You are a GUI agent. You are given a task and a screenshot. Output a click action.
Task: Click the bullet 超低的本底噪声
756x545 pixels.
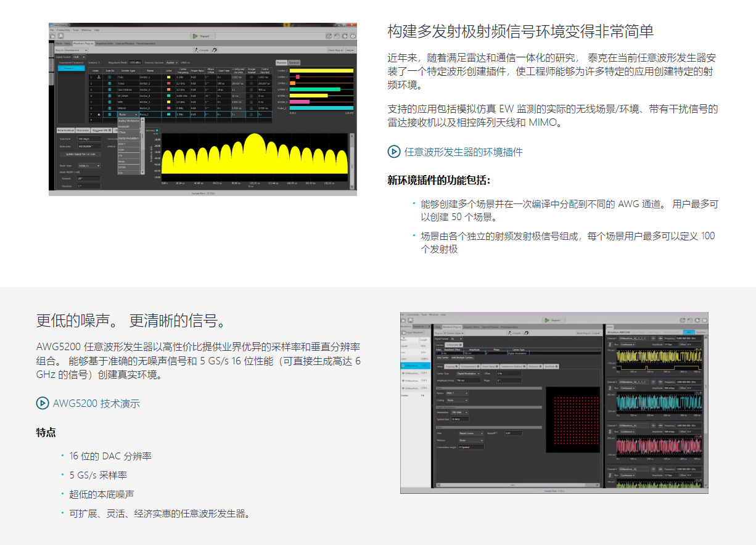102,494
